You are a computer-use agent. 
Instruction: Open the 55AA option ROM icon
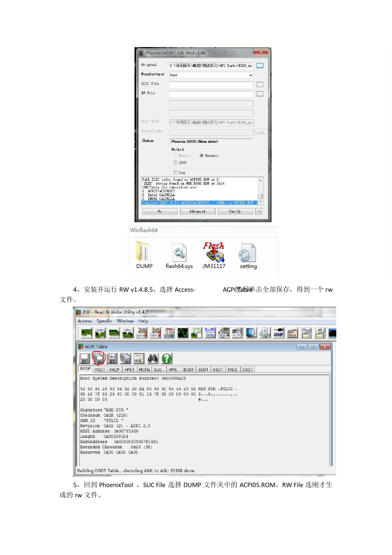[x=306, y=333]
